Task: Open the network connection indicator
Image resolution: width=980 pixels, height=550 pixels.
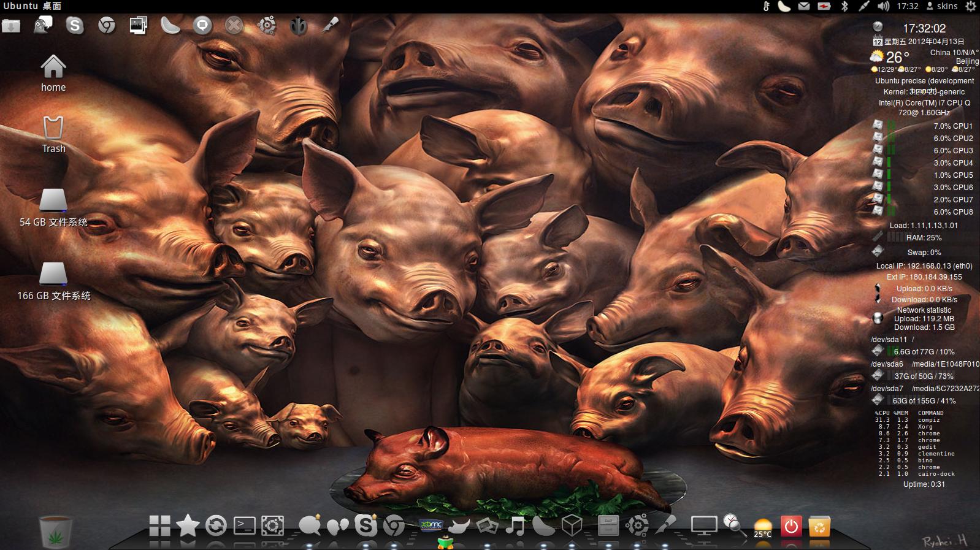Action: 863,6
